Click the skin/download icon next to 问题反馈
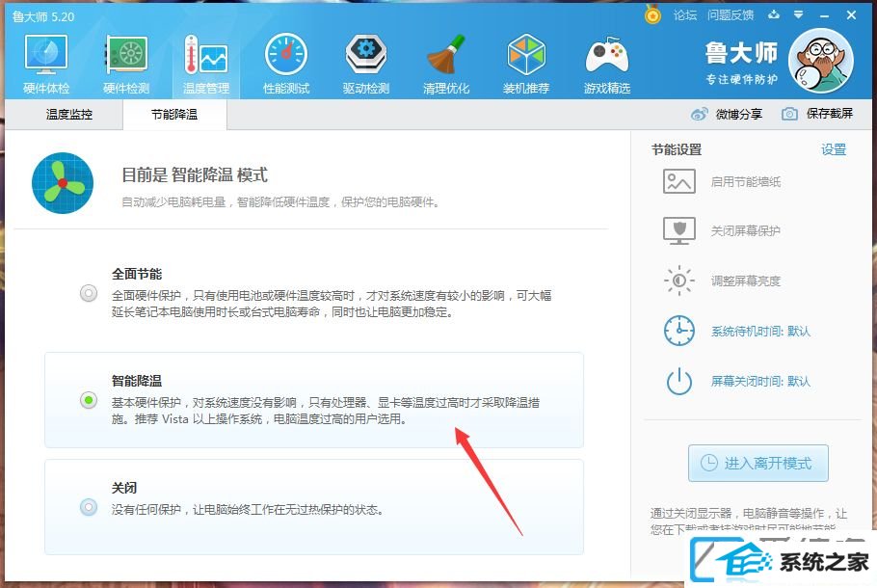The width and height of the screenshot is (877, 588). [774, 14]
